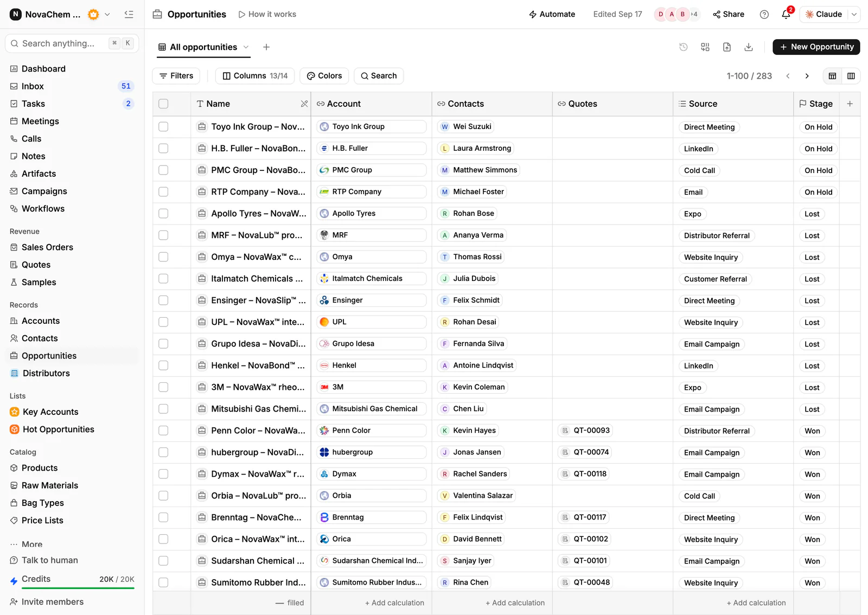Screen dimensions: 868x615
Task: Open Hot Opportunities list
Action: (x=72, y=430)
